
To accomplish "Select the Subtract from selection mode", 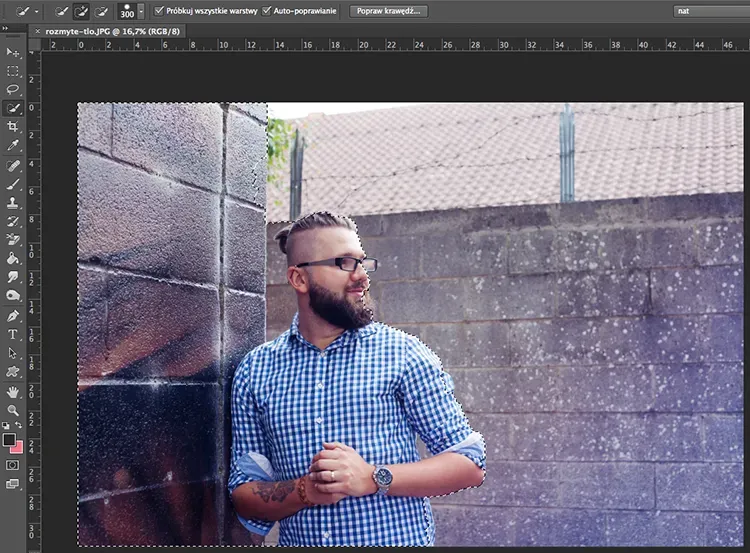I will click(101, 11).
